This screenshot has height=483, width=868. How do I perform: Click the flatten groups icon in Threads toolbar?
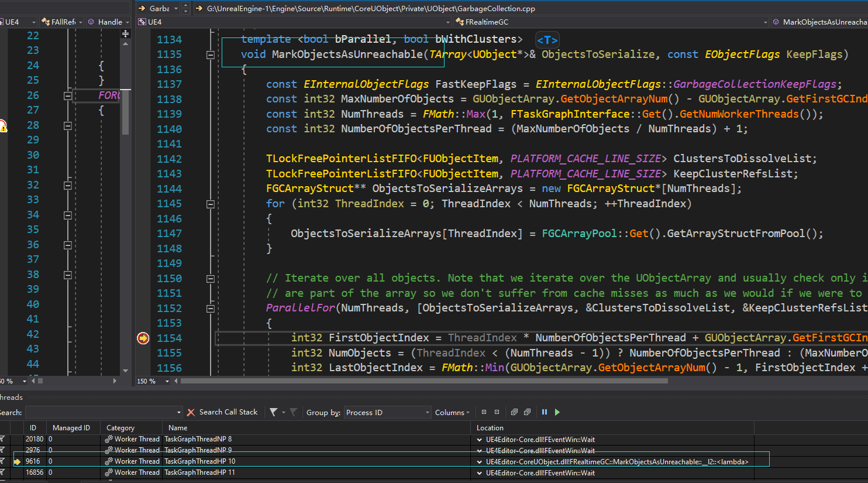click(x=527, y=412)
